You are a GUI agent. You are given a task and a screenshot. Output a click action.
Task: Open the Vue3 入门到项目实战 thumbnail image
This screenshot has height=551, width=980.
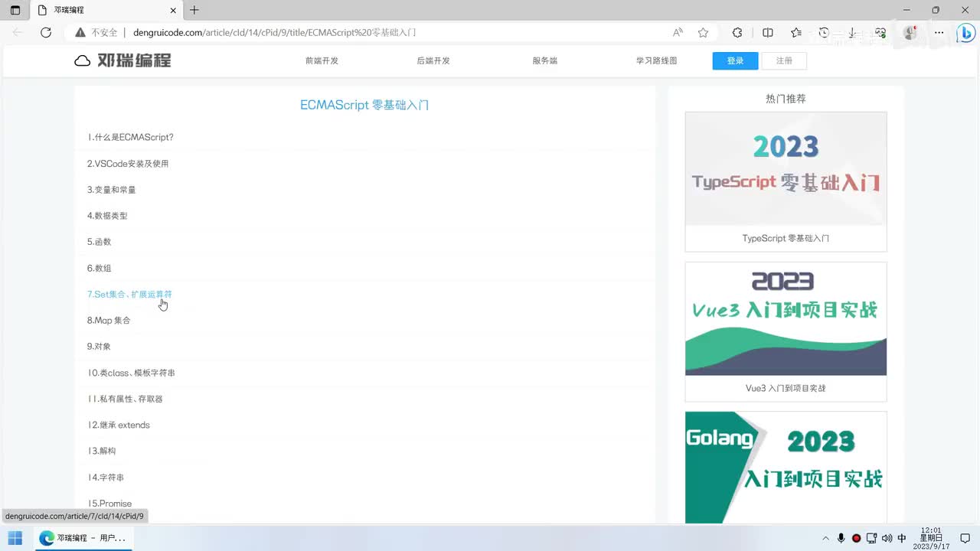click(786, 318)
